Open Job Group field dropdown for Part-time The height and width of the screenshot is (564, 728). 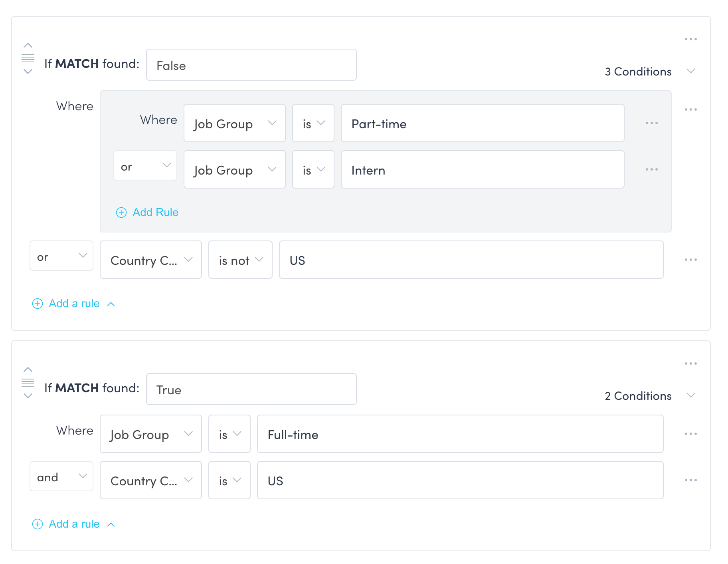[234, 123]
